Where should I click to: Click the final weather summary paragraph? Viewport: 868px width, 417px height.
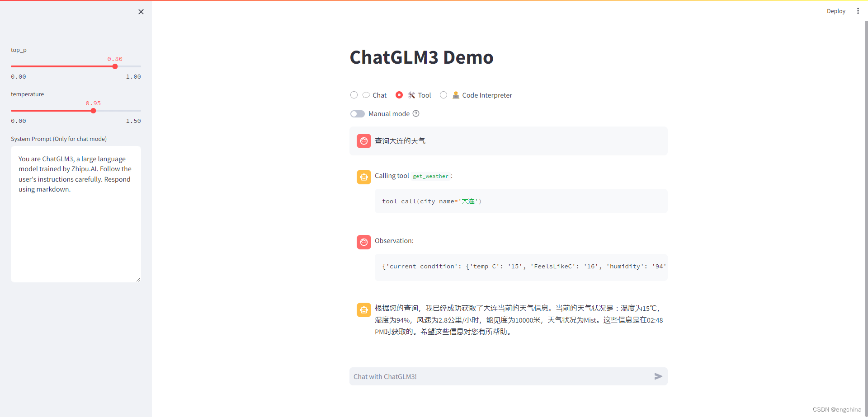[519, 320]
